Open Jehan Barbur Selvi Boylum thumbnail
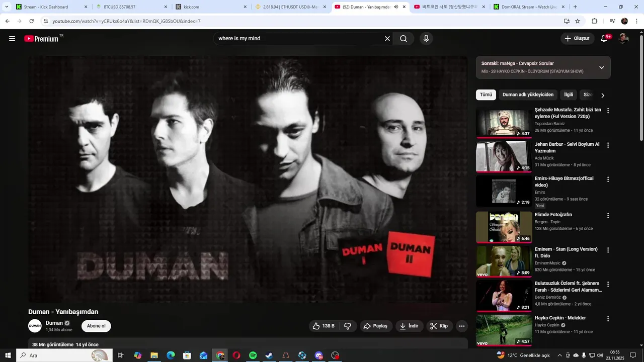The width and height of the screenshot is (644, 362). (504, 157)
